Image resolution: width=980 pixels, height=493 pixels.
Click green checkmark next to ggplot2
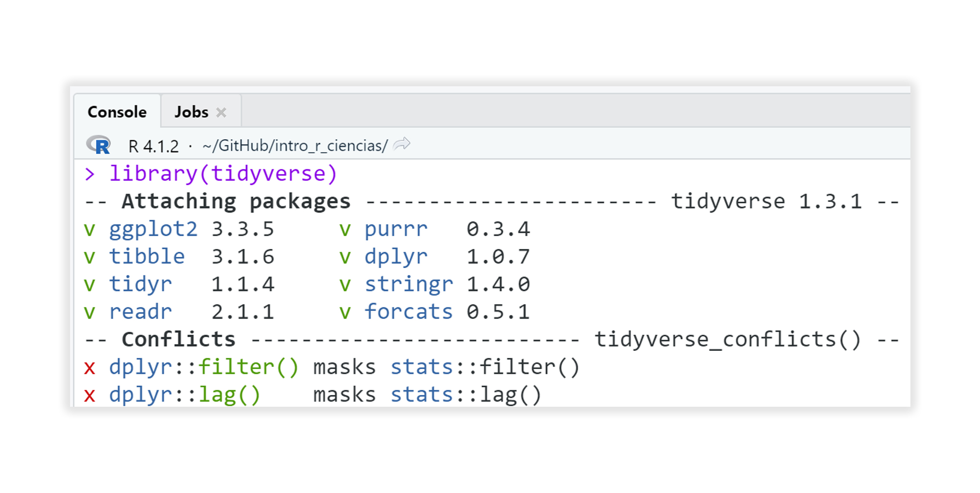(x=90, y=228)
